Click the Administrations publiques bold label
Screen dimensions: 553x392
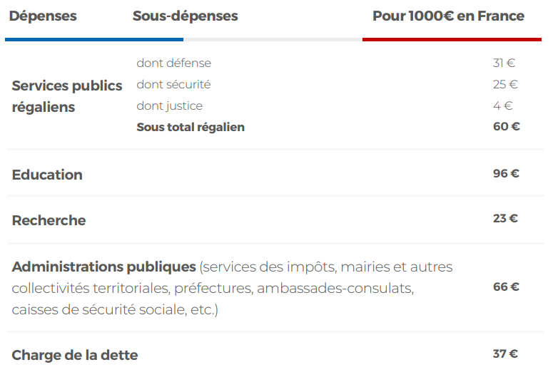(104, 267)
